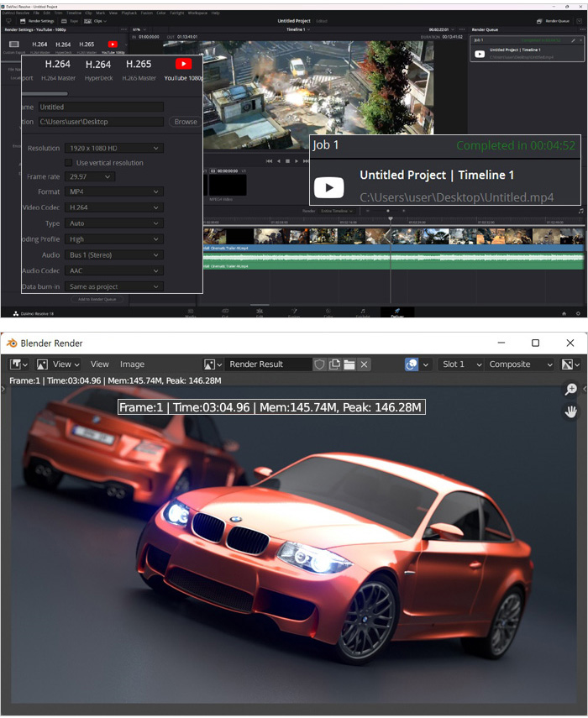Switch to the Fairlight page
This screenshot has width=588, height=718.
(363, 313)
